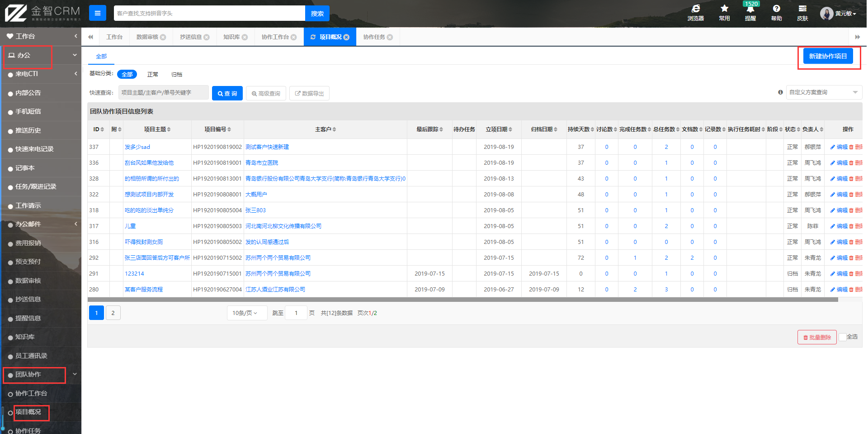Viewport: 868px width, 434px height.
Task: Open 自定义方案查询 dropdown
Action: click(x=824, y=92)
